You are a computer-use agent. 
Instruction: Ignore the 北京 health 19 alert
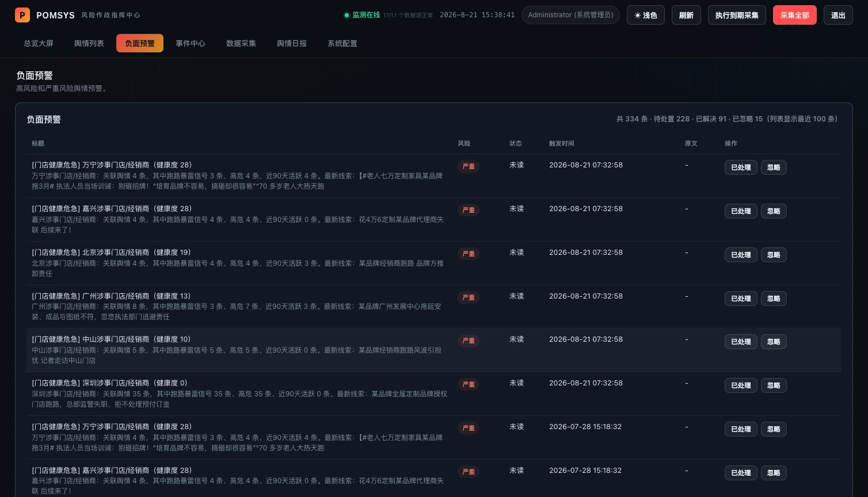[x=774, y=255]
